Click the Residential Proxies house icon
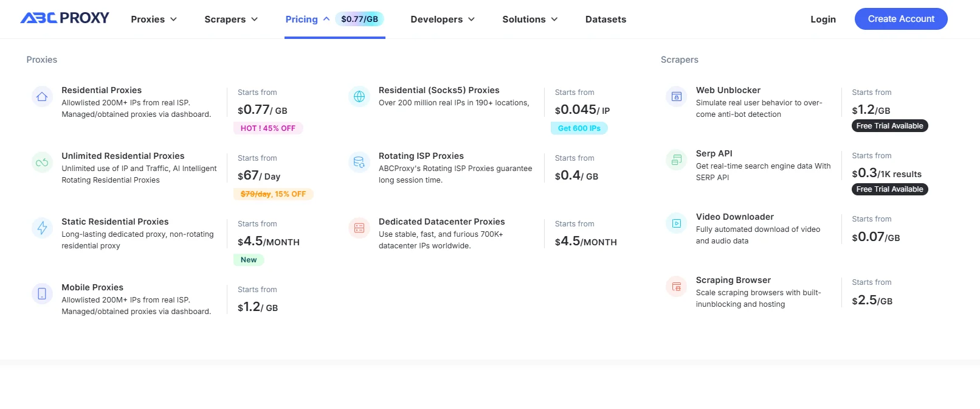The image size is (980, 409). click(x=42, y=97)
